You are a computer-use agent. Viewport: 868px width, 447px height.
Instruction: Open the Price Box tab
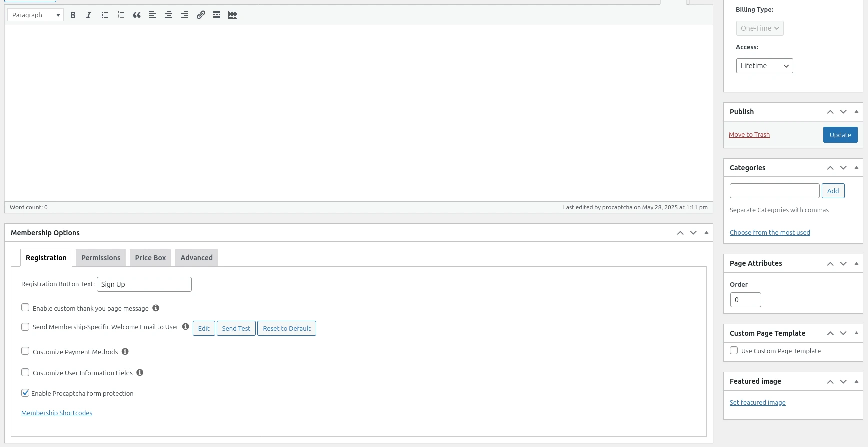tap(150, 258)
